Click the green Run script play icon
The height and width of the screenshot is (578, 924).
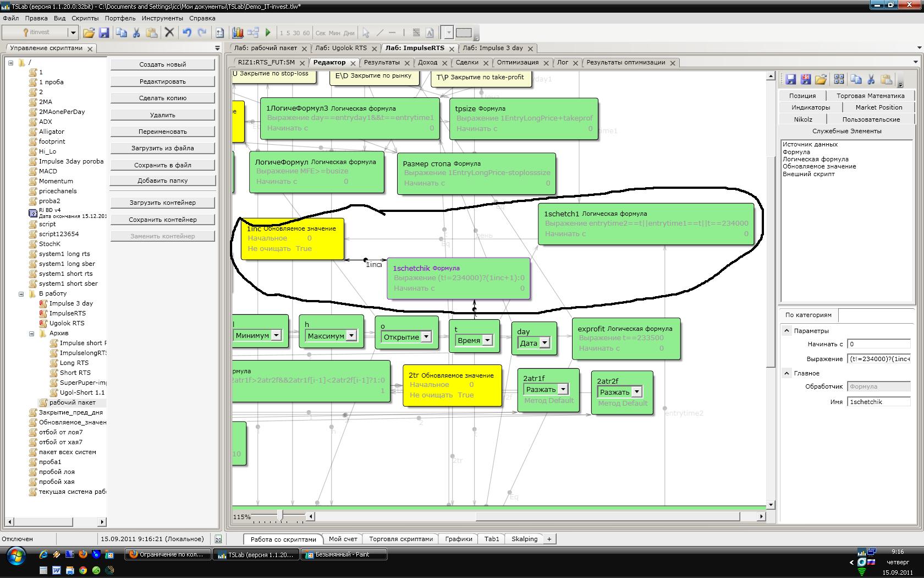[x=268, y=33]
